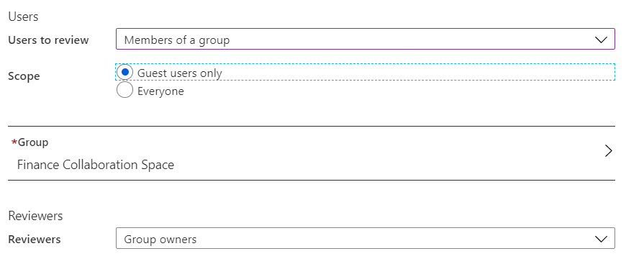Click the chevron arrow beside Members of a group
The width and height of the screenshot is (644, 264).
(601, 40)
